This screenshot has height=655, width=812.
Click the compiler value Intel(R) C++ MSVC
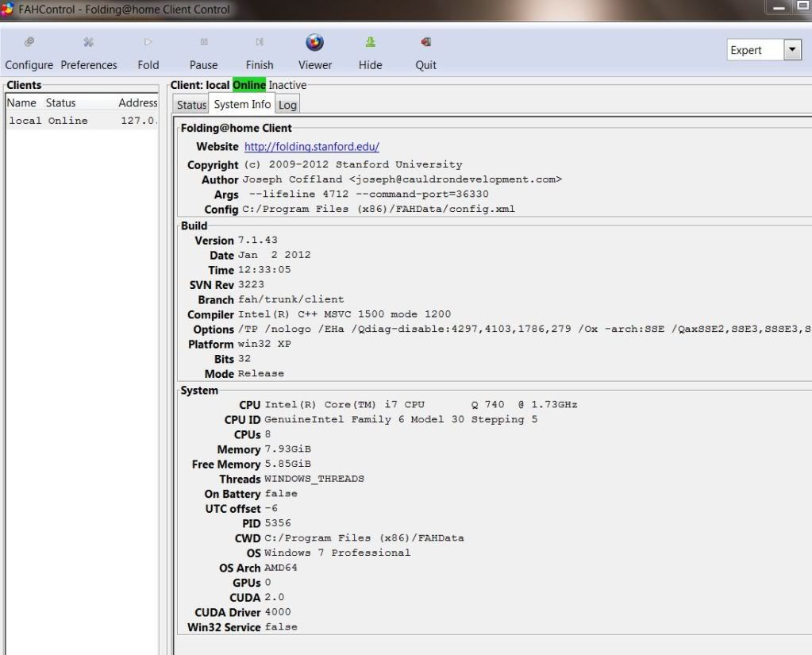click(344, 314)
